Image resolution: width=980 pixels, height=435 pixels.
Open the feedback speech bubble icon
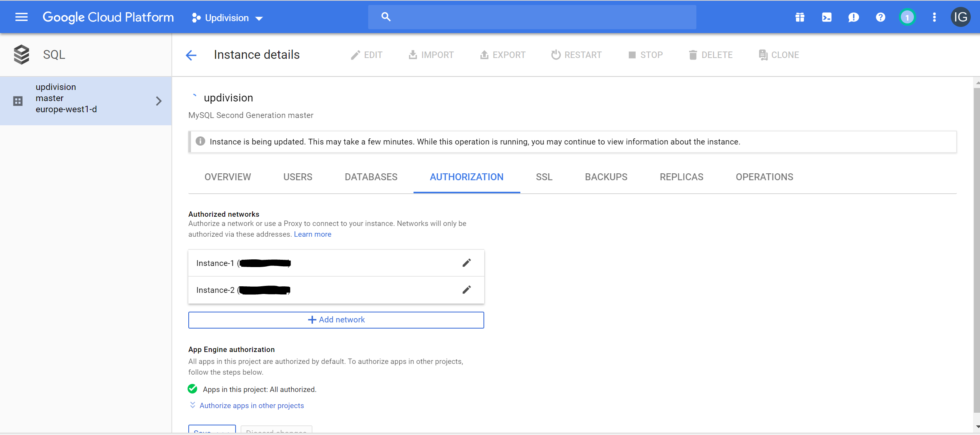click(x=853, y=17)
